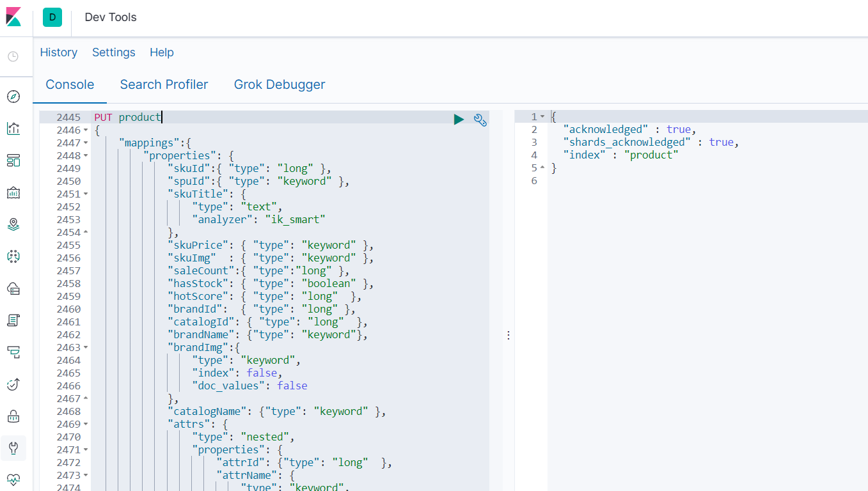
Task: Open Uptime icon in sidebar
Action: click(13, 384)
